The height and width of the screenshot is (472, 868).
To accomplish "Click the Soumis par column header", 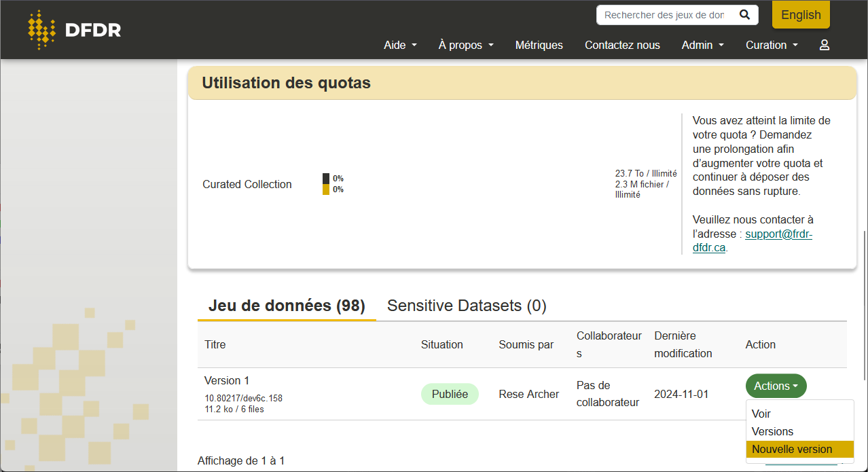I will click(x=526, y=344).
